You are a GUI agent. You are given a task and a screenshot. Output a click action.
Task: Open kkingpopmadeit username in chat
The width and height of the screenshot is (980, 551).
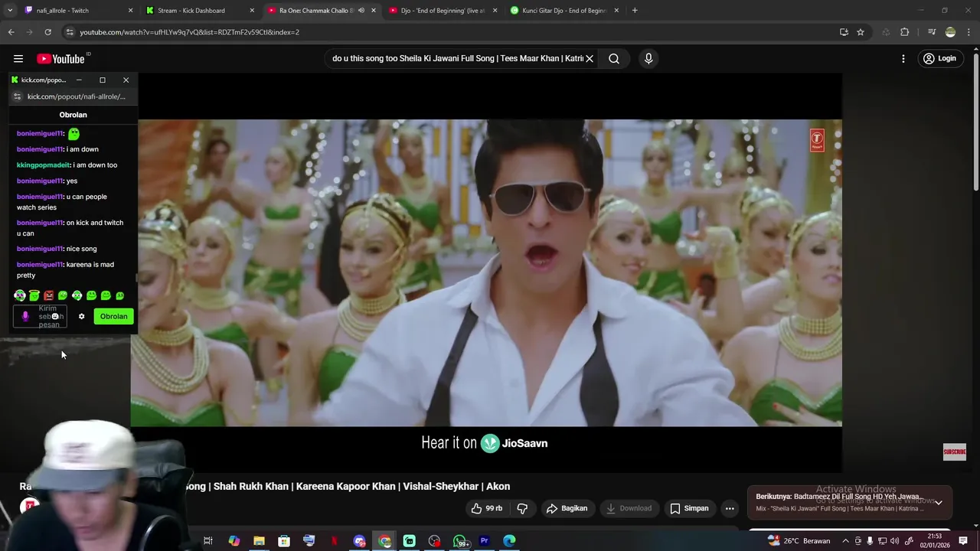pos(43,165)
